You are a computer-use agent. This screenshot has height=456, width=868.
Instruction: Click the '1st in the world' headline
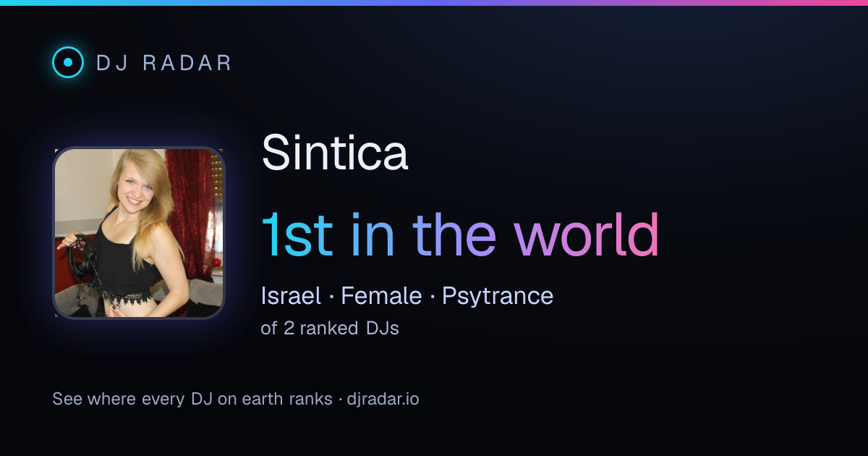(460, 235)
